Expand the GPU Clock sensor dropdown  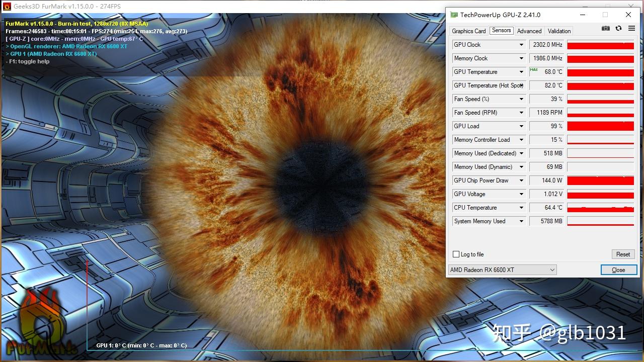521,45
